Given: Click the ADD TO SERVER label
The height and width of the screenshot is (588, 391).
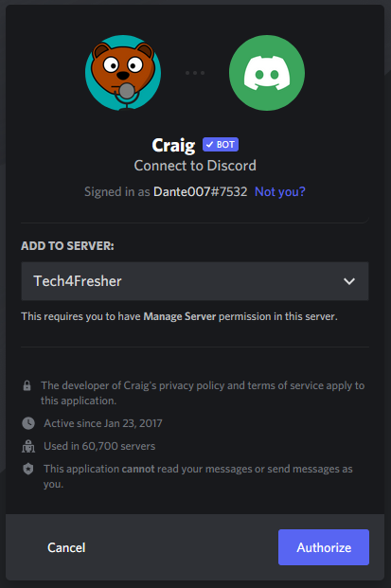Looking at the screenshot, I should point(67,246).
